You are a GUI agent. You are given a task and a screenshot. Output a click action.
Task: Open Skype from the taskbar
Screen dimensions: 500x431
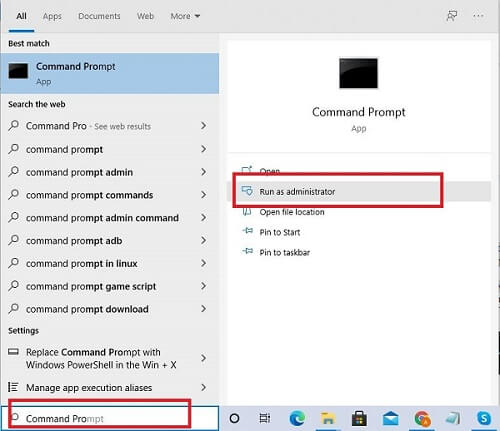(484, 418)
